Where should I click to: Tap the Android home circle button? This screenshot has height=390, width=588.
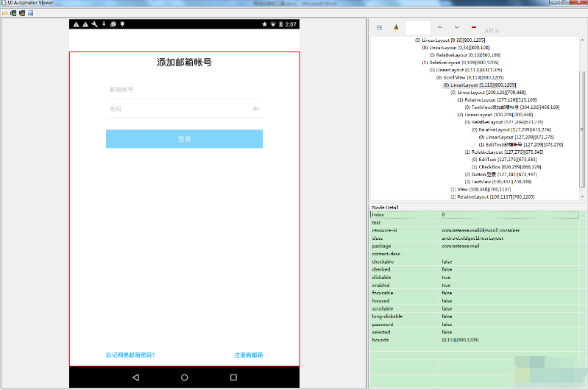coord(184,377)
